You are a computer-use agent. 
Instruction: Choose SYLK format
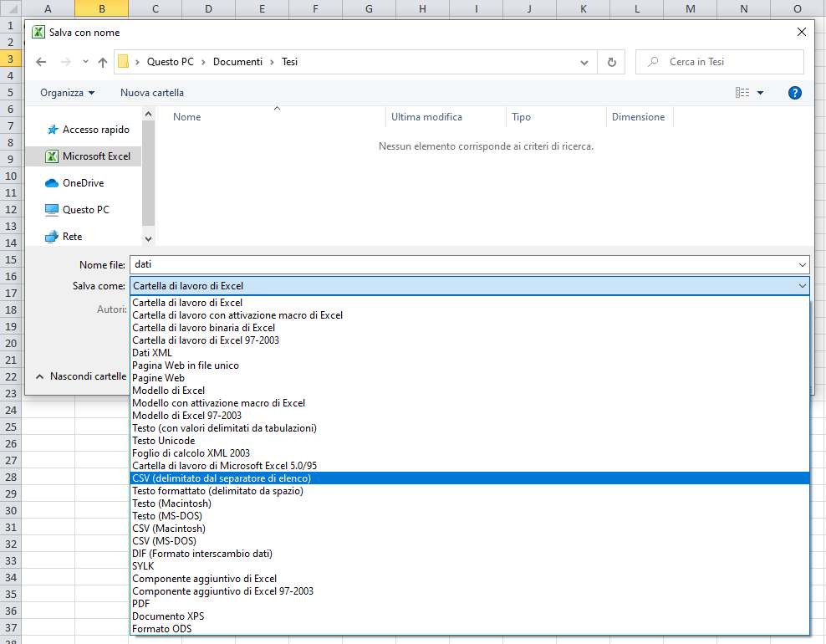[x=469, y=566]
